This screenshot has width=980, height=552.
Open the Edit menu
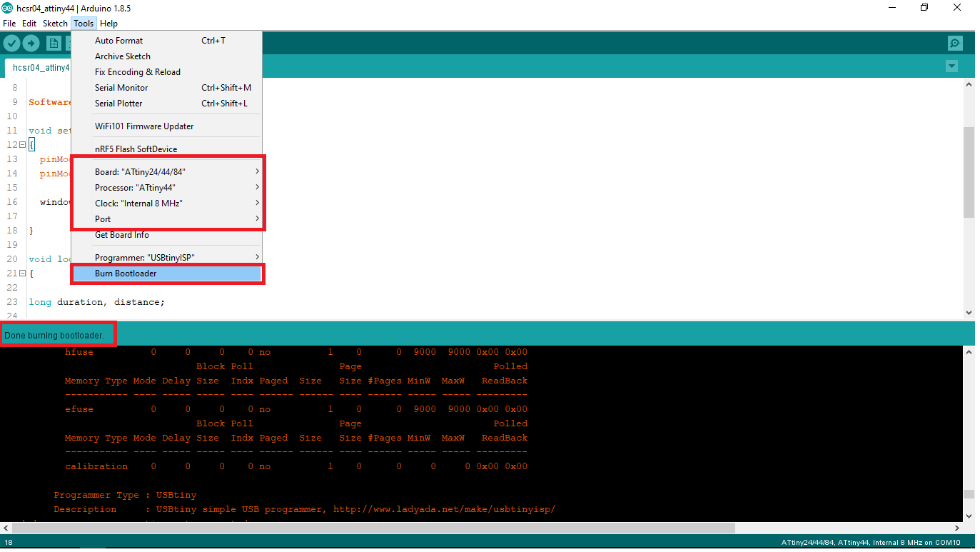[29, 24]
